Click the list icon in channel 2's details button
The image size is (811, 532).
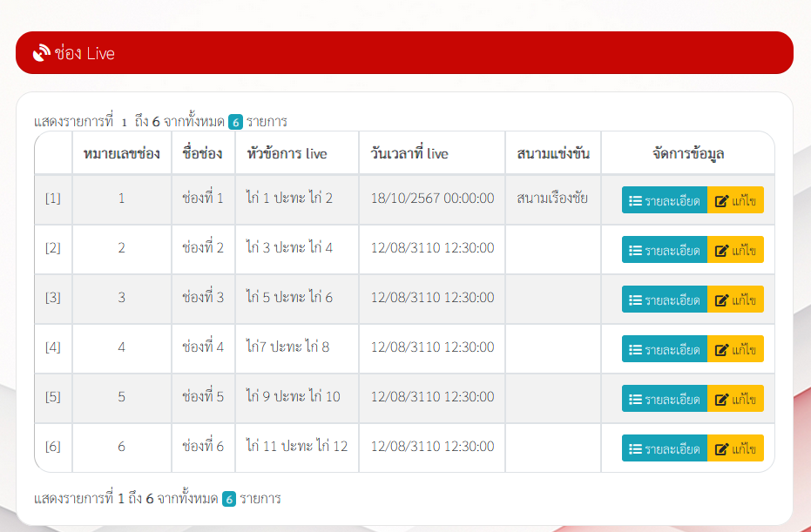click(x=636, y=250)
